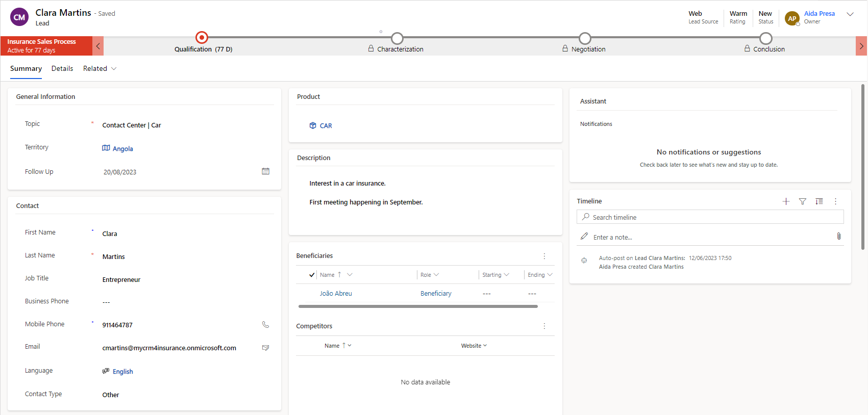The image size is (868, 415).
Task: Click the send email icon beside Email
Action: pos(265,348)
